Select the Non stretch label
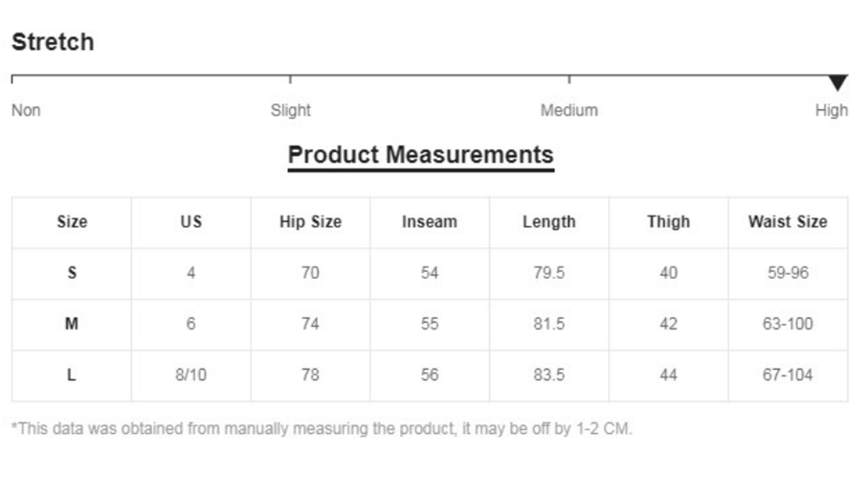 tap(26, 110)
